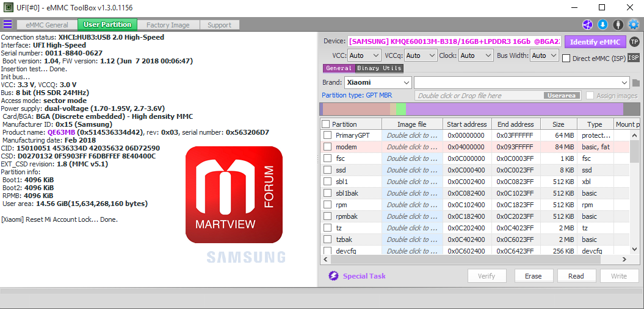
Task: Select the rpmbak partition row name
Action: [347, 216]
